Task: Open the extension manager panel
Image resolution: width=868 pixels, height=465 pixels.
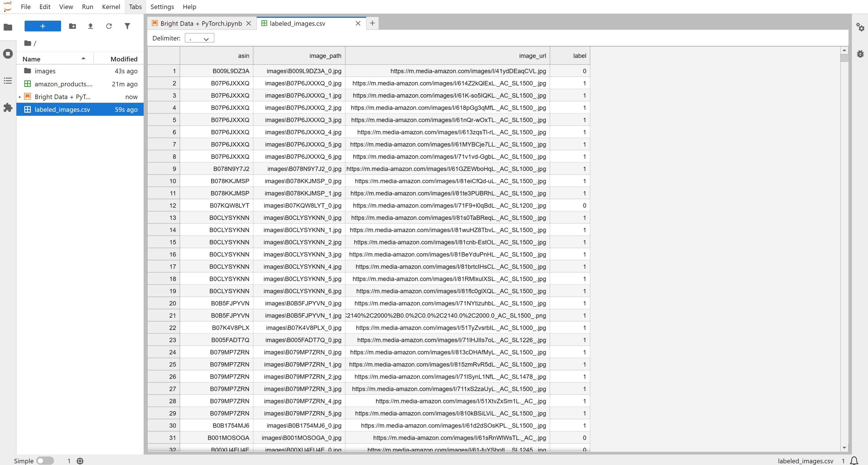Action: [8, 108]
